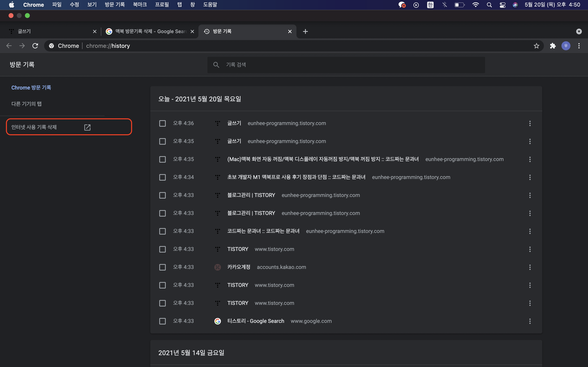The image size is (588, 367).
Task: Click 다른 기기의 탭 in sidebar
Action: point(26,104)
